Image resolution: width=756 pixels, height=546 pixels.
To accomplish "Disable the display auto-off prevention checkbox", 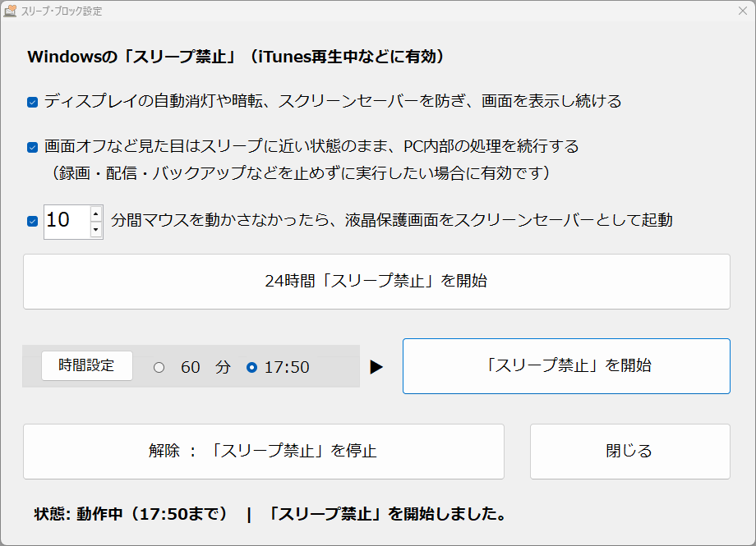I will (32, 100).
